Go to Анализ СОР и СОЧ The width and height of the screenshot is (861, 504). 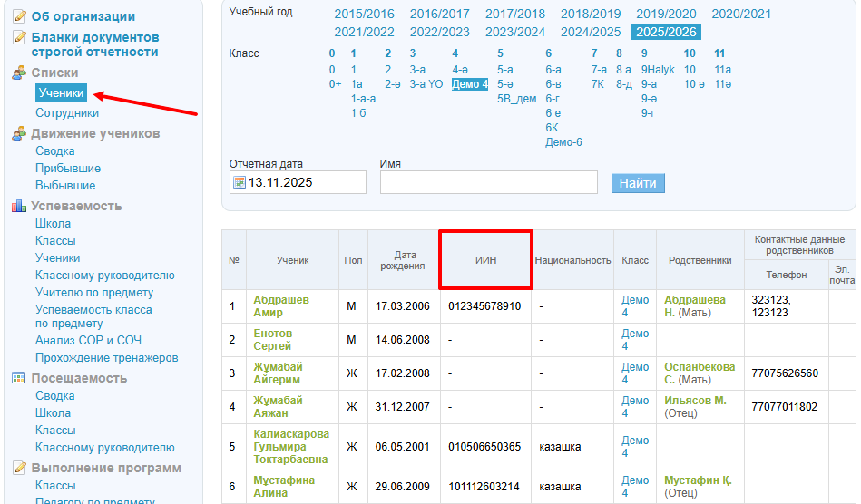pos(88,341)
